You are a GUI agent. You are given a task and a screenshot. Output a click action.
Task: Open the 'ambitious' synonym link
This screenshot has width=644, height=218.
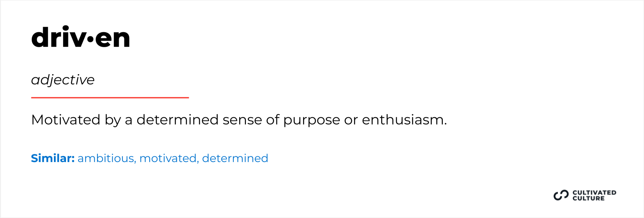[x=105, y=158]
